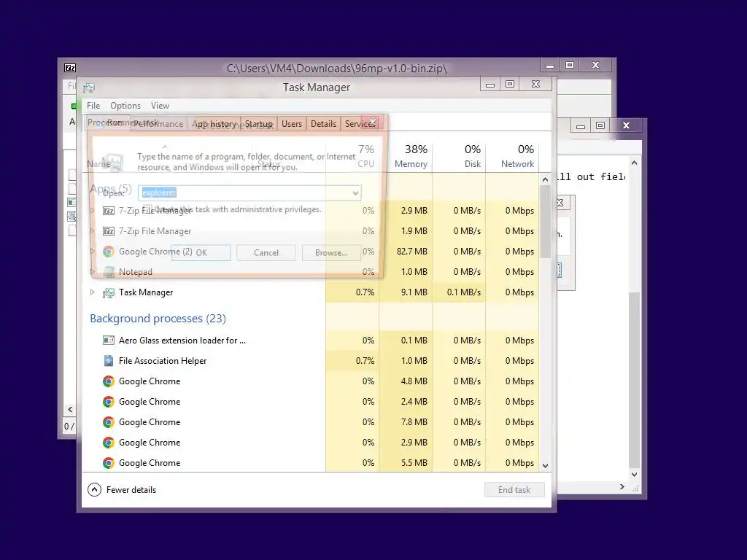Select the Aero Glass extension loader row name
The width and height of the screenshot is (747, 560).
tap(182, 341)
